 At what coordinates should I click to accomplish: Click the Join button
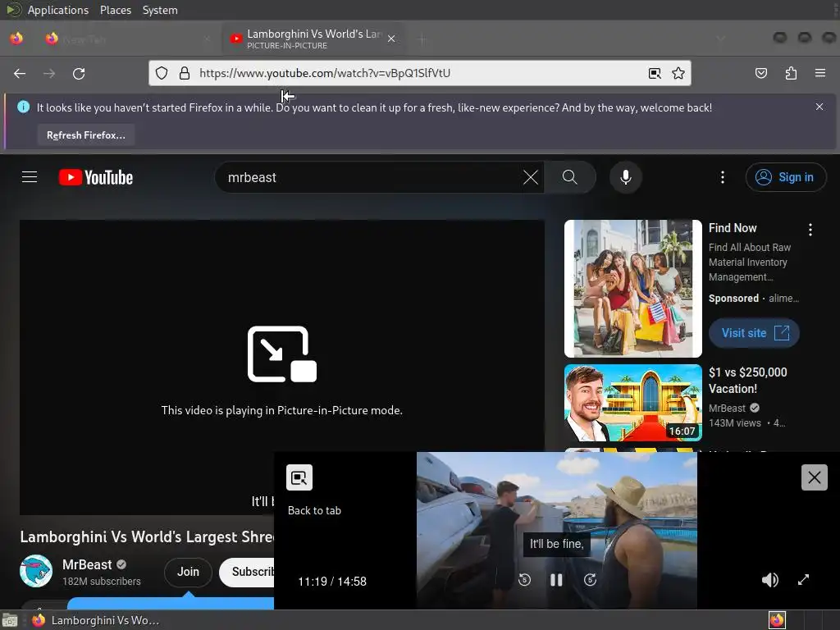pyautogui.click(x=188, y=572)
